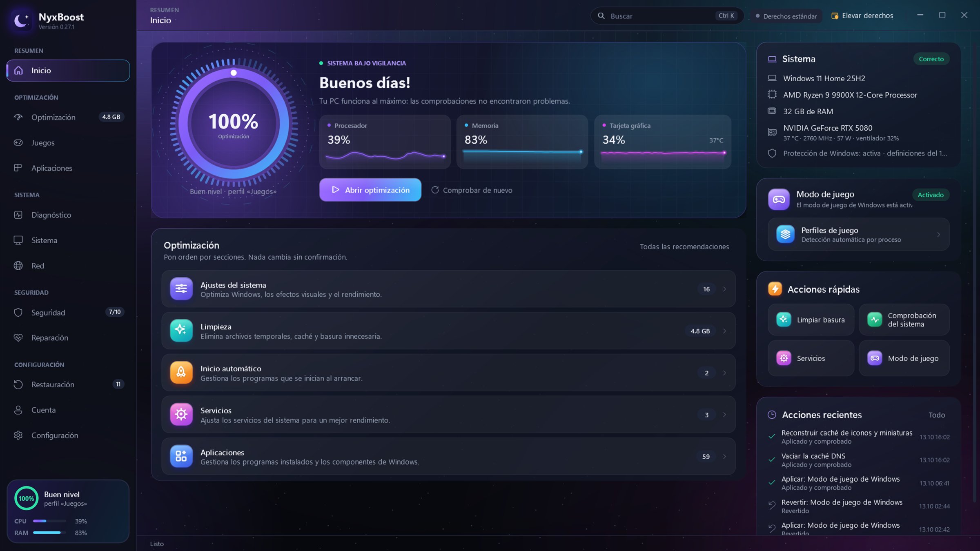Image resolution: width=980 pixels, height=551 pixels.
Task: Click the Modo de juego quick action icon
Action: [875, 358]
